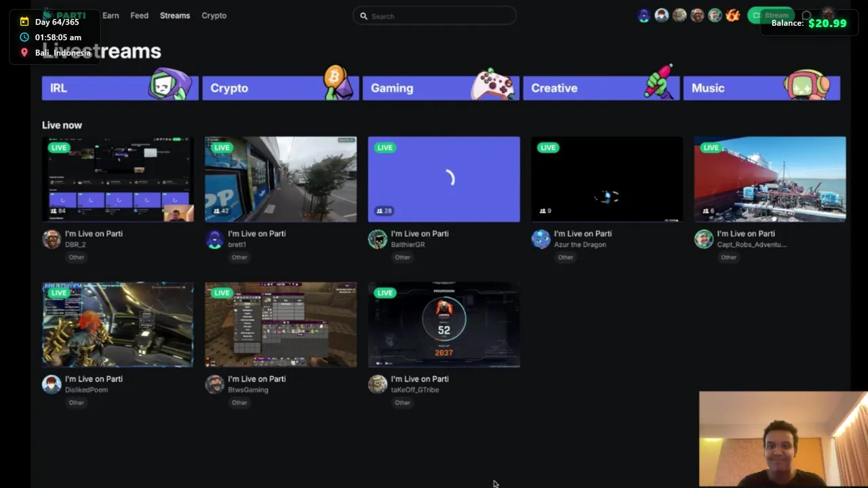This screenshot has height=488, width=868.
Task: Click "I'm Live on Parti" title for BtwsGaming
Action: (x=256, y=379)
